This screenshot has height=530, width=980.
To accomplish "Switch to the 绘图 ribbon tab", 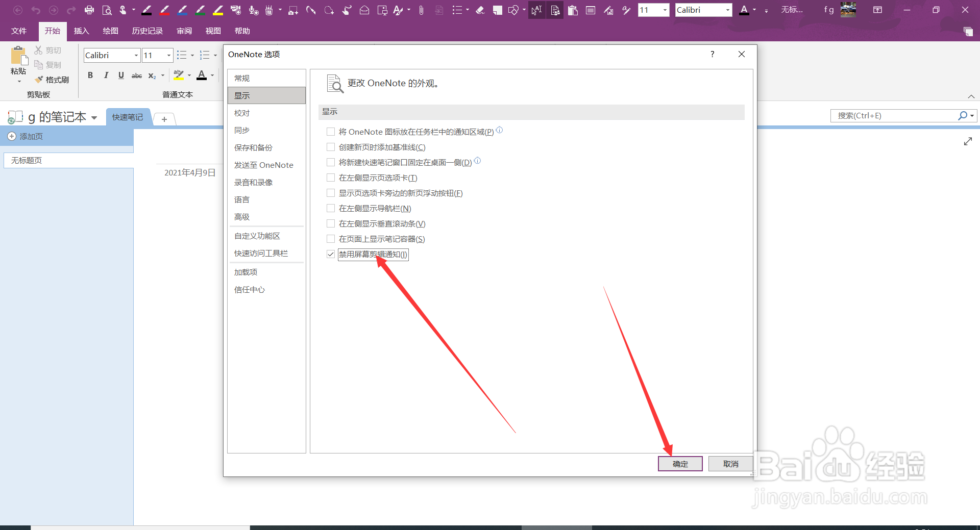I will pos(110,31).
